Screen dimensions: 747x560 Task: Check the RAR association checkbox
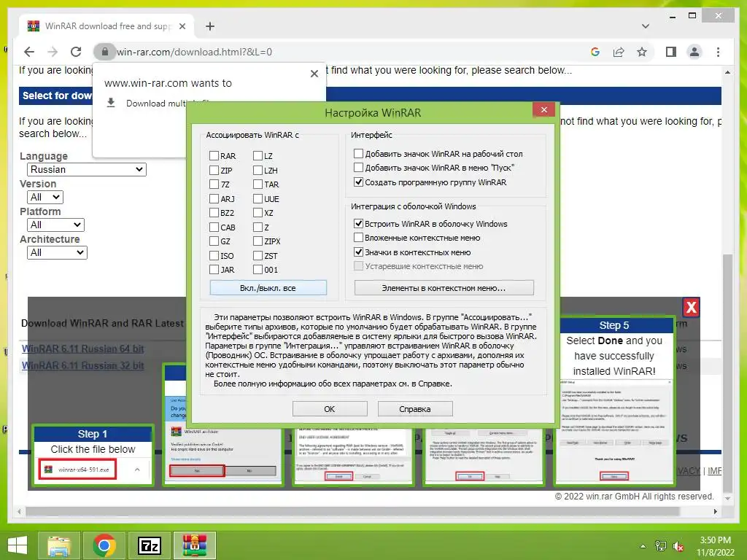(214, 156)
